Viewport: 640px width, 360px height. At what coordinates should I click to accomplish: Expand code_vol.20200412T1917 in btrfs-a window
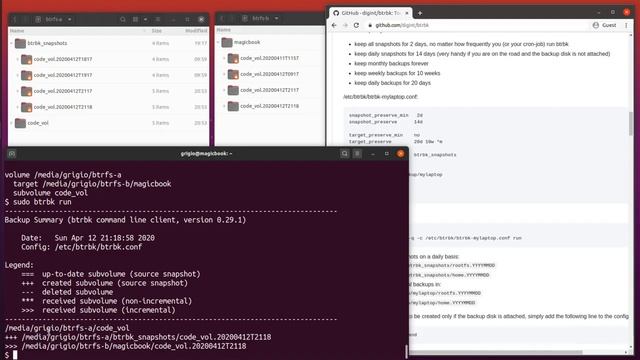18,75
